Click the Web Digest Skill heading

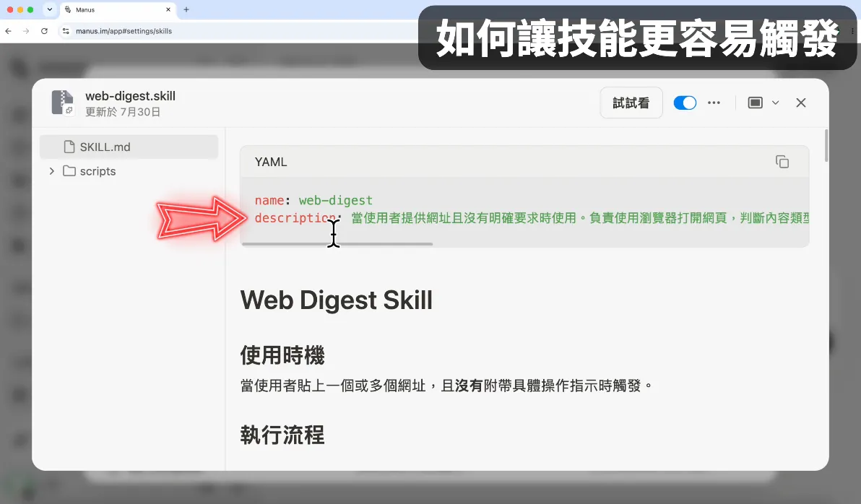[336, 300]
